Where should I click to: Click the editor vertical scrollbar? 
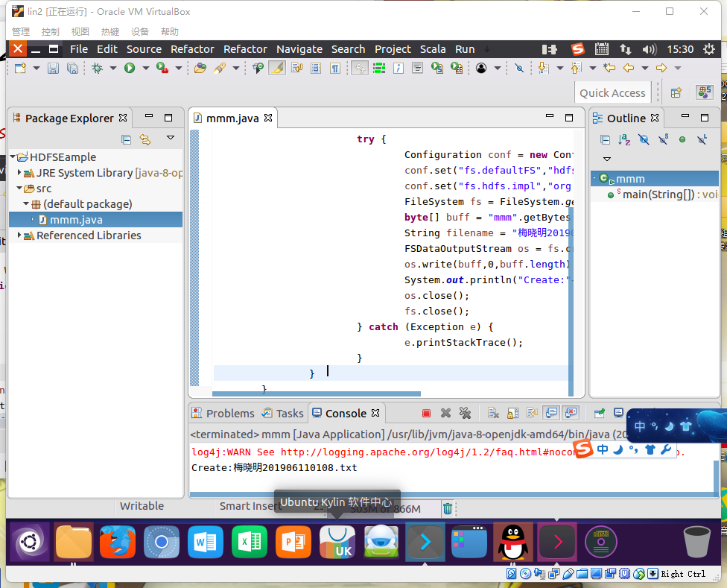click(x=571, y=300)
